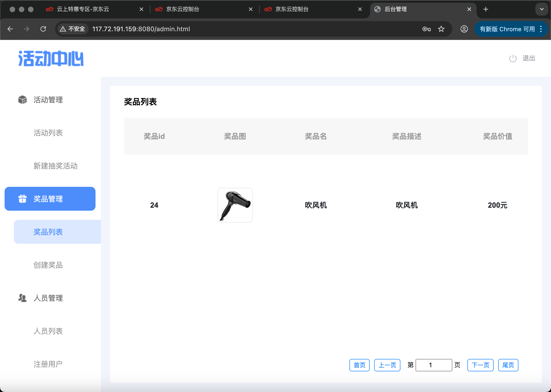Click the 退出 logout link
The height and width of the screenshot is (392, 551).
point(529,58)
